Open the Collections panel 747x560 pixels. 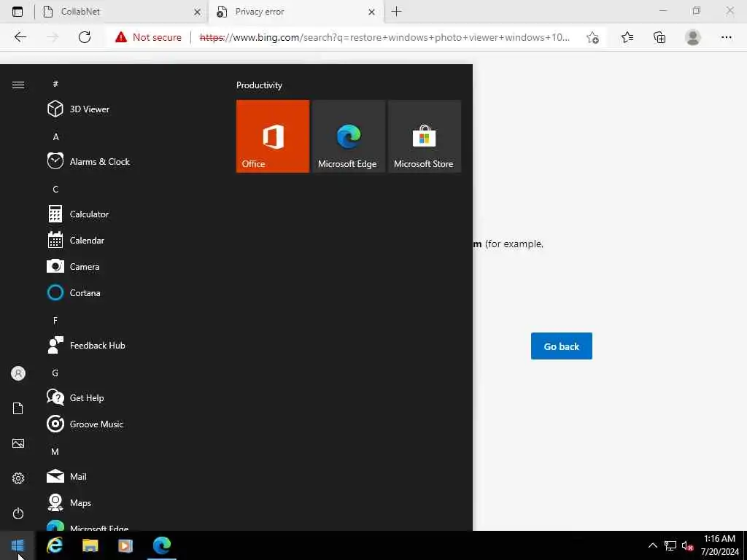coord(659,37)
